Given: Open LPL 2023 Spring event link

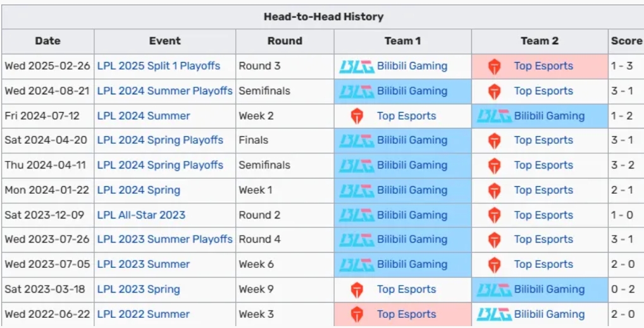Looking at the screenshot, I should tap(139, 289).
